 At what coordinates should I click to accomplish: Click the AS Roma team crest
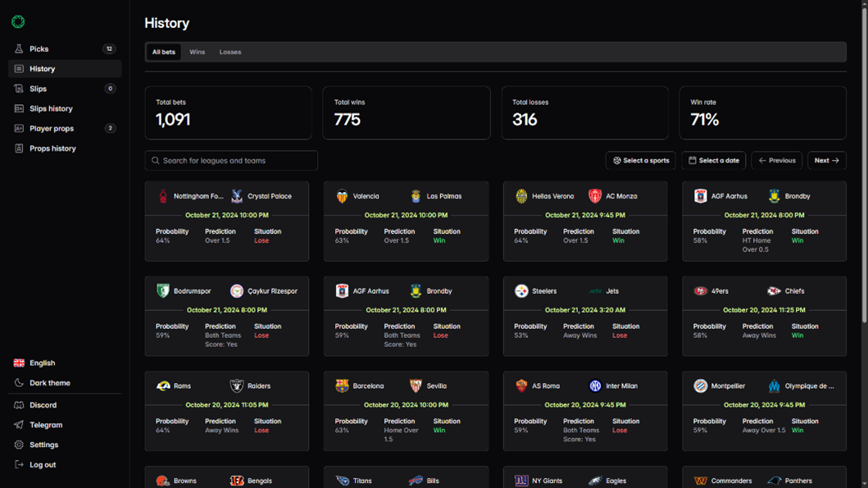pyautogui.click(x=521, y=385)
